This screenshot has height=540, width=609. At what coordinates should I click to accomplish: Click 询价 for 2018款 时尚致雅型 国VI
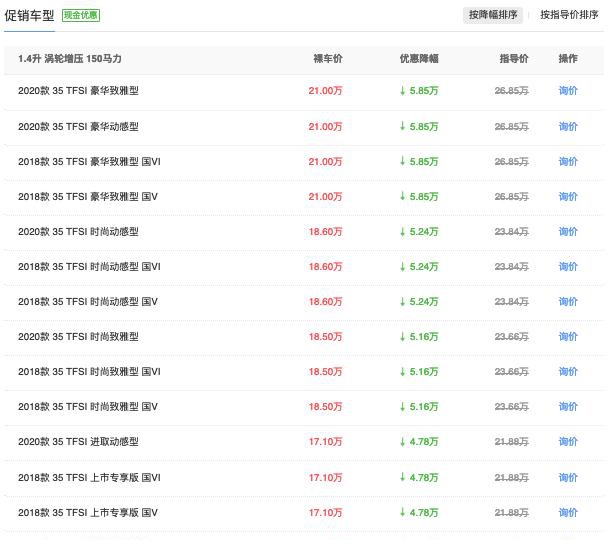tap(568, 371)
